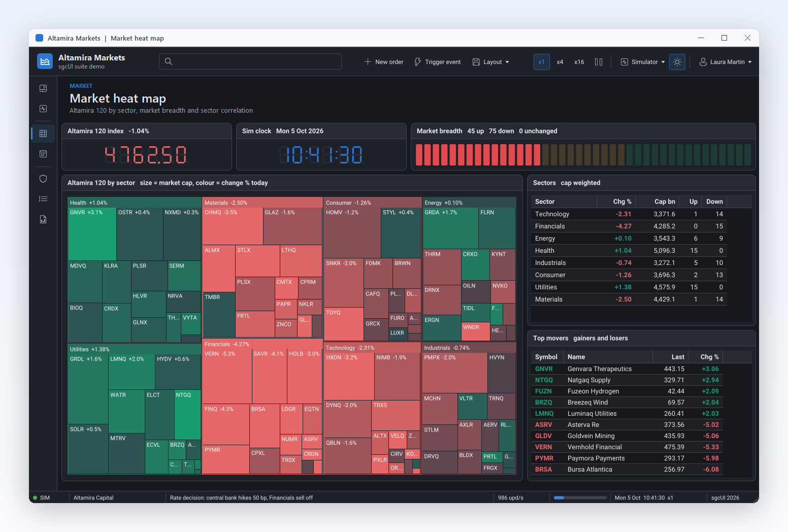Screen dimensions: 788x532
Task: Select the CHMQ -3.5% heat map tile
Action: pyautogui.click(x=233, y=226)
